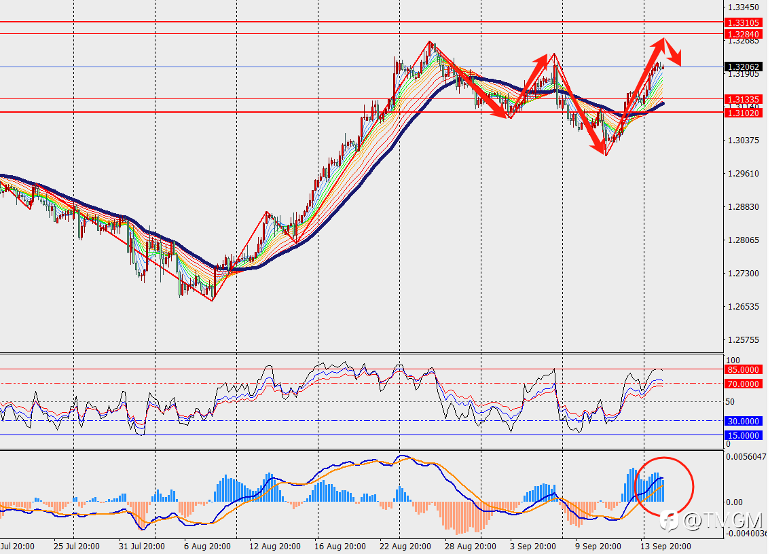Viewport: 770px width, 555px height.
Task: Click the 1.33450 price axis value
Action: pyautogui.click(x=743, y=7)
